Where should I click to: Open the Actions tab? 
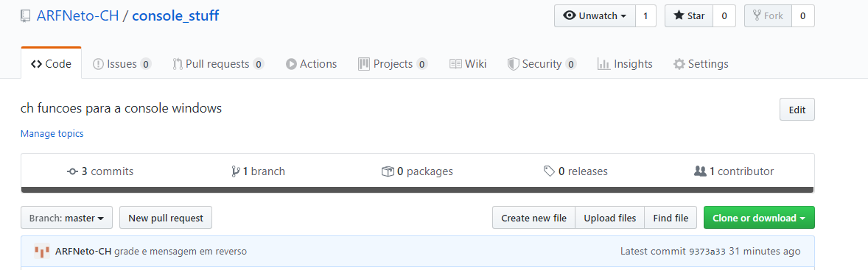click(311, 64)
